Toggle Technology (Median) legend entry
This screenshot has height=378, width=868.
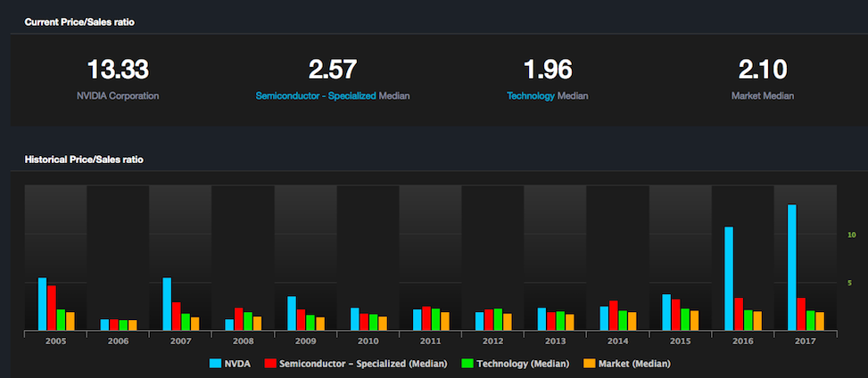[515, 364]
